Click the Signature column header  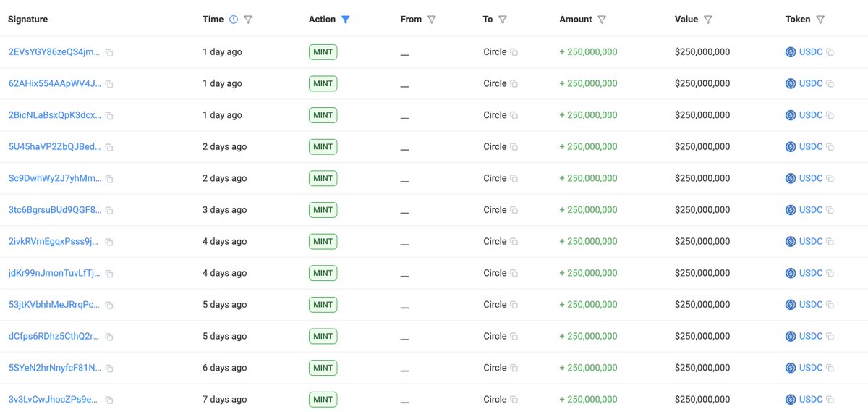click(27, 20)
